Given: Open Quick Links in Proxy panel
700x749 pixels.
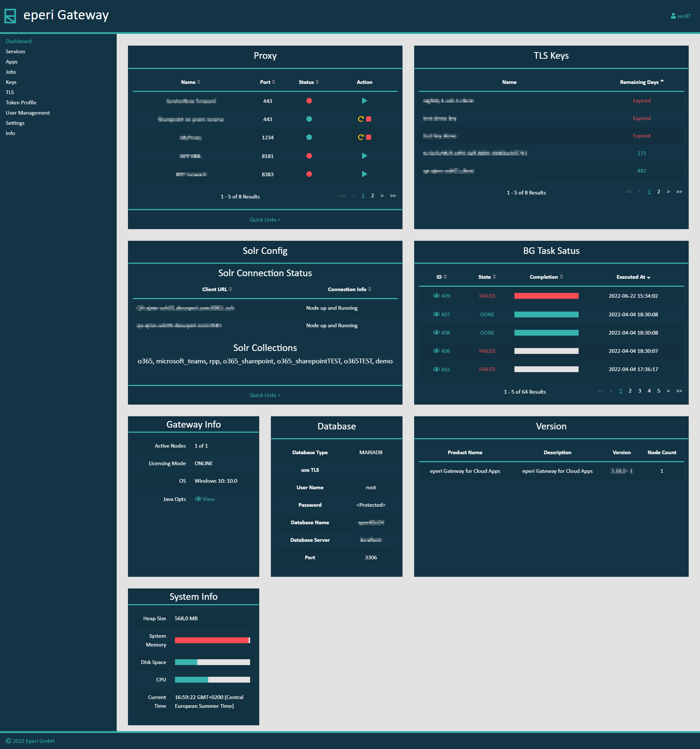Looking at the screenshot, I should [265, 220].
